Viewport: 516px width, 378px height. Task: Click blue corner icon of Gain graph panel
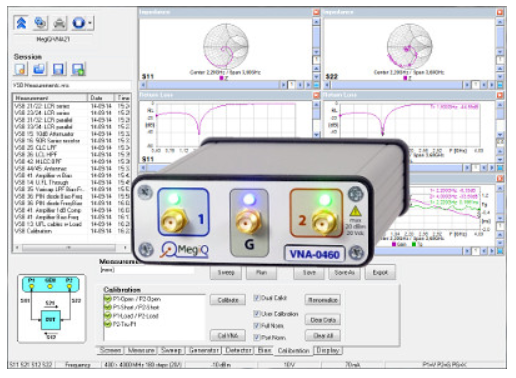[500, 251]
